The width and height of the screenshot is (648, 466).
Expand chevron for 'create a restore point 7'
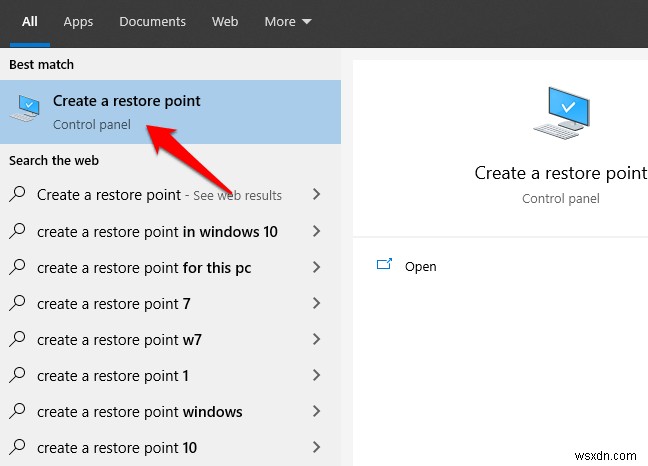tap(317, 303)
